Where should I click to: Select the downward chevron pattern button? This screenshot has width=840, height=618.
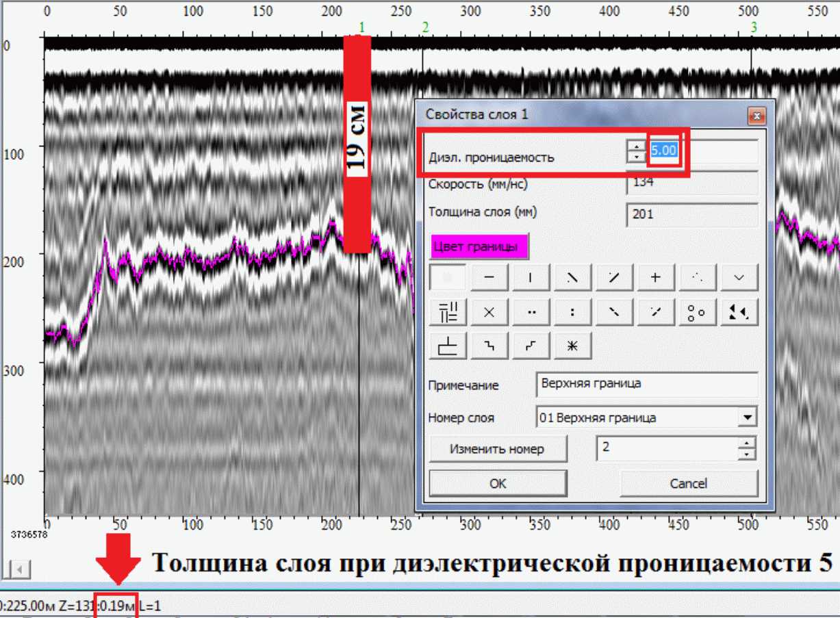tap(739, 277)
